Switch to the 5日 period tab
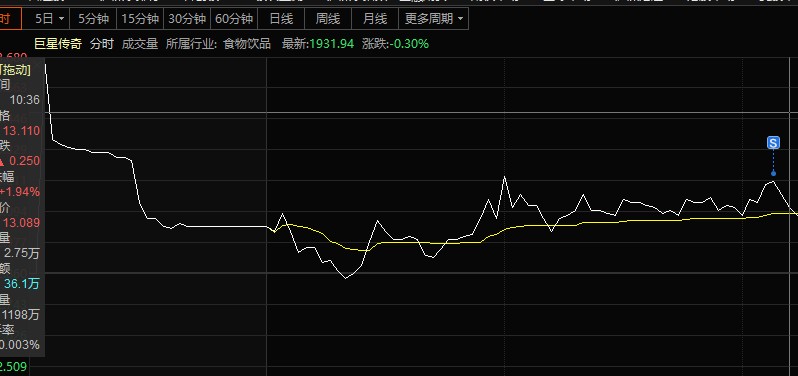This screenshot has height=376, width=798. click(x=45, y=19)
